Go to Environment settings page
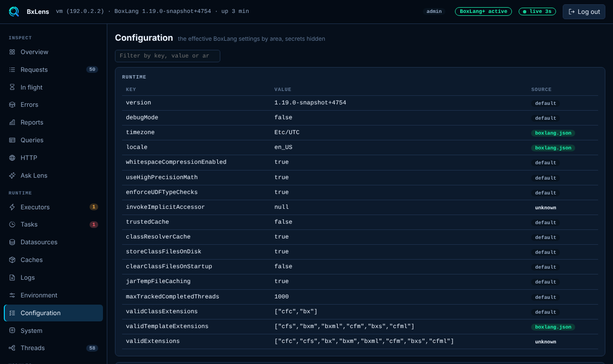Image resolution: width=613 pixels, height=364 pixels. (53, 295)
